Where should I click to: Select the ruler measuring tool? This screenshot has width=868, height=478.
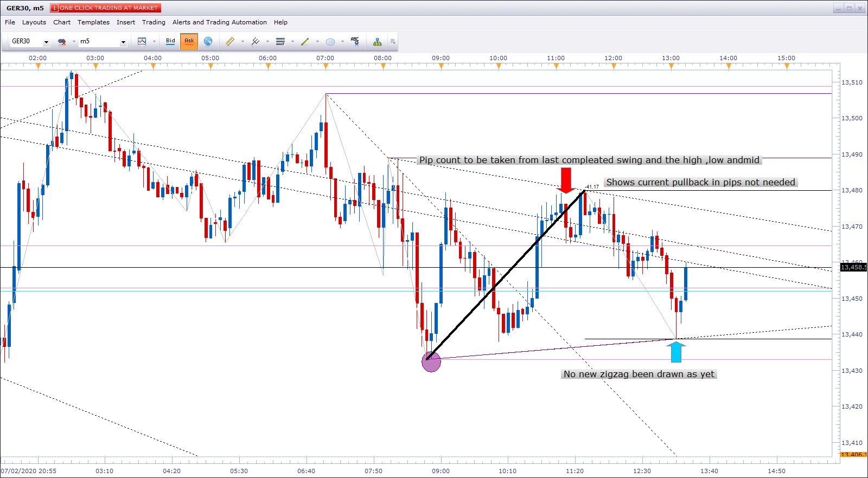coord(230,41)
